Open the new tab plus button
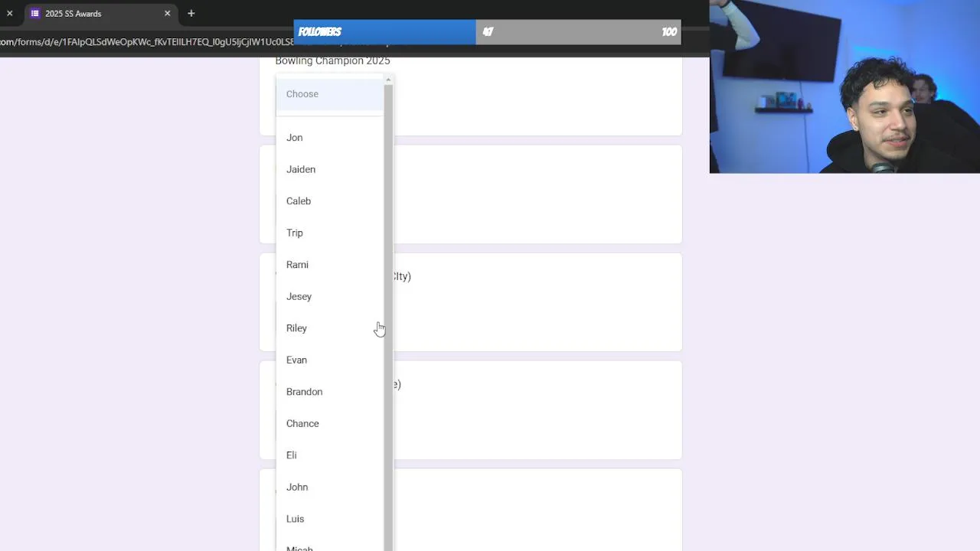Image resolution: width=980 pixels, height=551 pixels. click(x=191, y=13)
